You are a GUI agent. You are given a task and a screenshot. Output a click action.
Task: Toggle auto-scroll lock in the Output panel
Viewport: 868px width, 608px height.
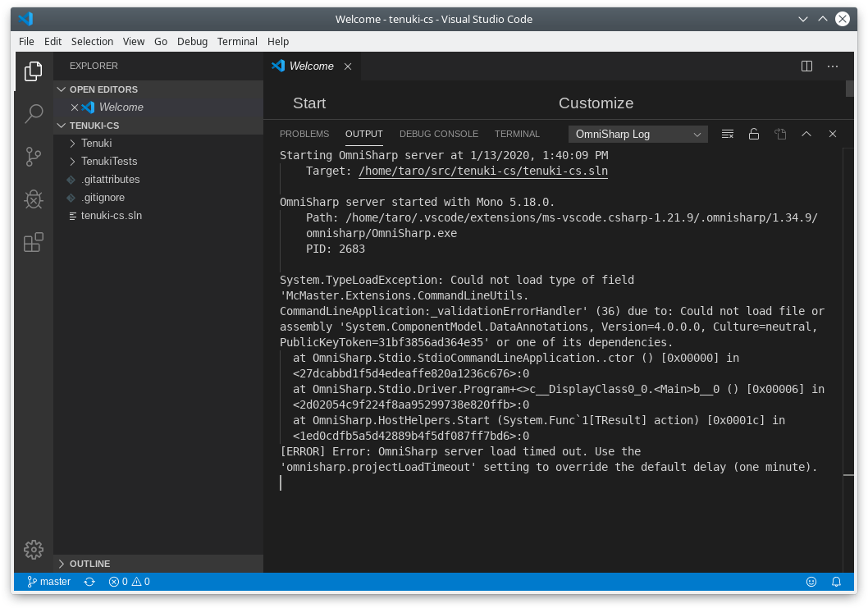[754, 134]
